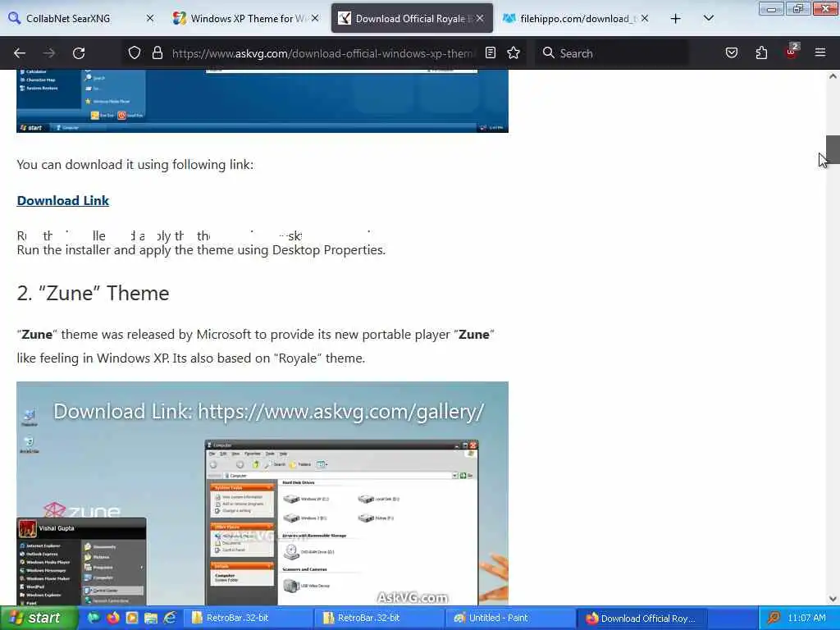Toggle reader view icon in address bar
Screen dimensions: 840x630
pos(491,52)
